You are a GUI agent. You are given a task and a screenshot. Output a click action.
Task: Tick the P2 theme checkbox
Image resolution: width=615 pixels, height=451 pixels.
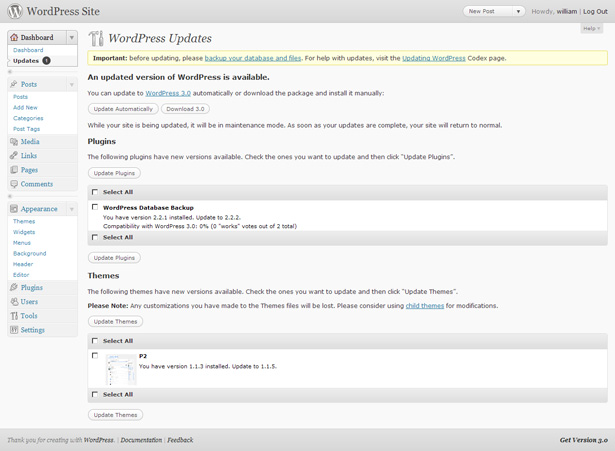(x=95, y=355)
